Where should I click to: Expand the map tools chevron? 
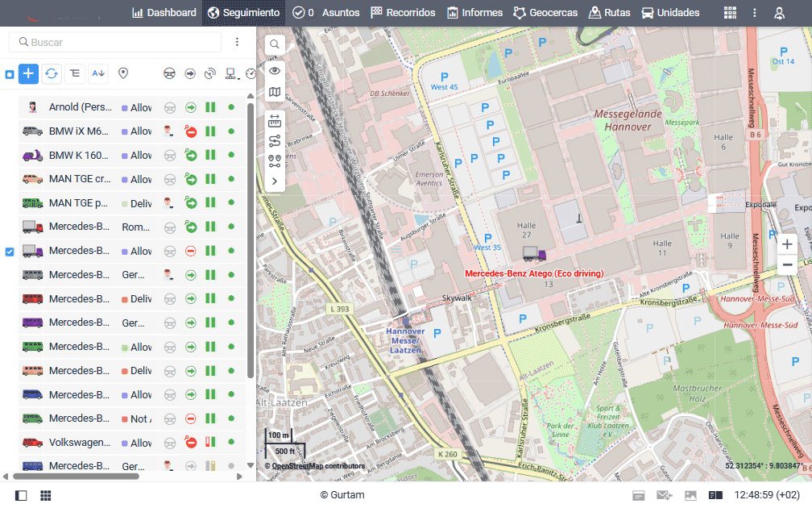click(x=275, y=181)
